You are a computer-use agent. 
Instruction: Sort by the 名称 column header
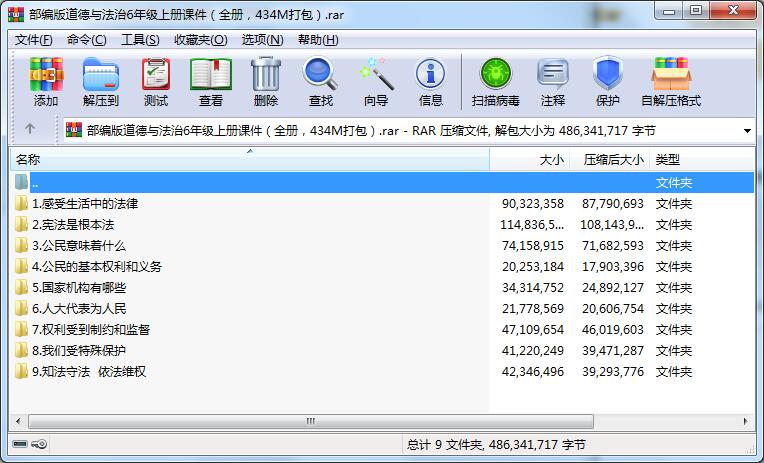[249, 159]
